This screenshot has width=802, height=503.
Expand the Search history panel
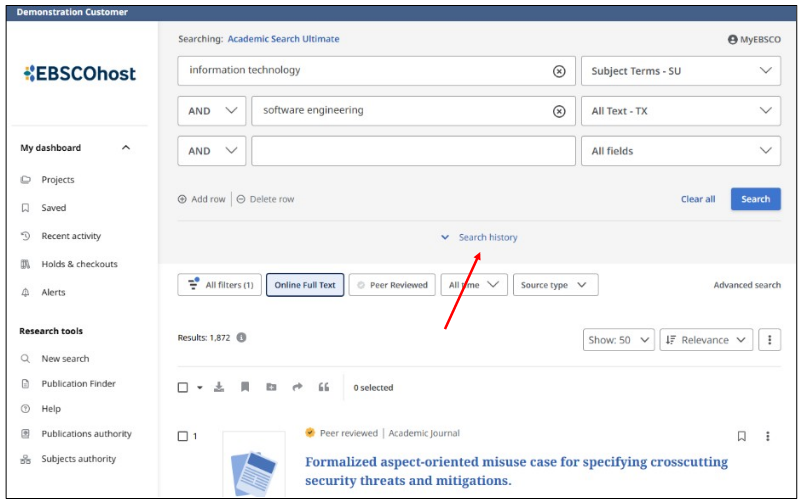pos(479,237)
